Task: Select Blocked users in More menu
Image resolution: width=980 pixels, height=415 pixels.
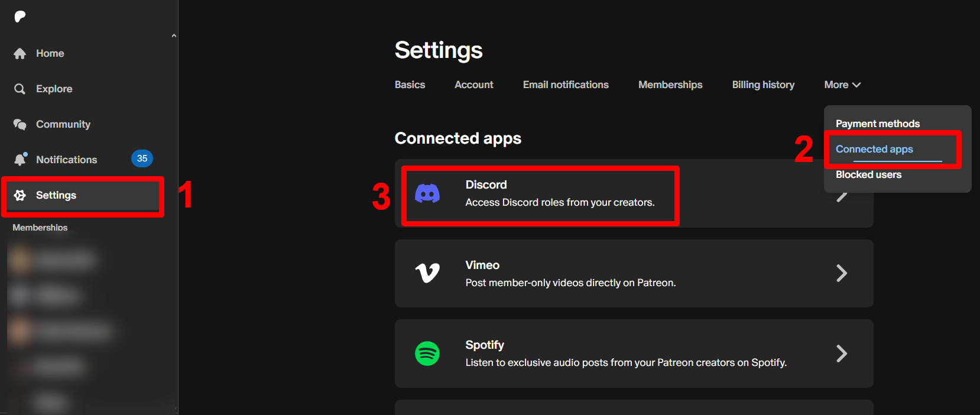Action: (868, 174)
